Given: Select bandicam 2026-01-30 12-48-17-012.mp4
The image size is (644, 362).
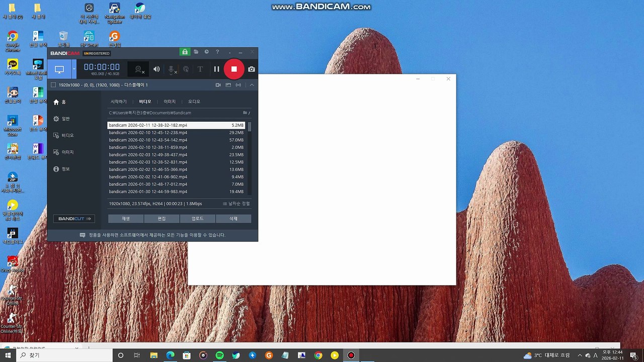Looking at the screenshot, I should pyautogui.click(x=177, y=184).
